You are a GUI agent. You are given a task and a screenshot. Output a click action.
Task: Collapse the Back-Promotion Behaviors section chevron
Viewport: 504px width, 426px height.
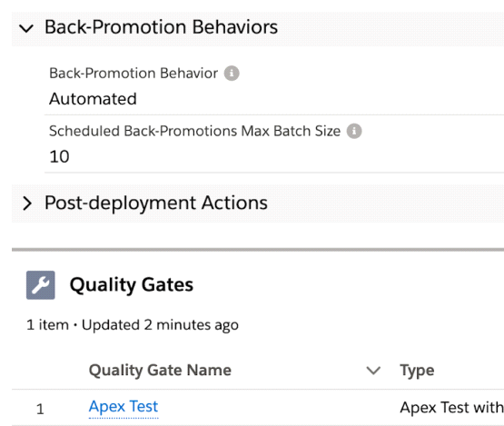click(26, 28)
